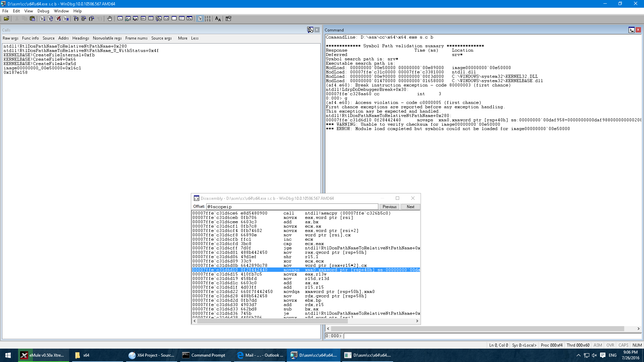This screenshot has height=362, width=644.
Task: Open the Calls window docking menu icon
Action: tap(310, 30)
